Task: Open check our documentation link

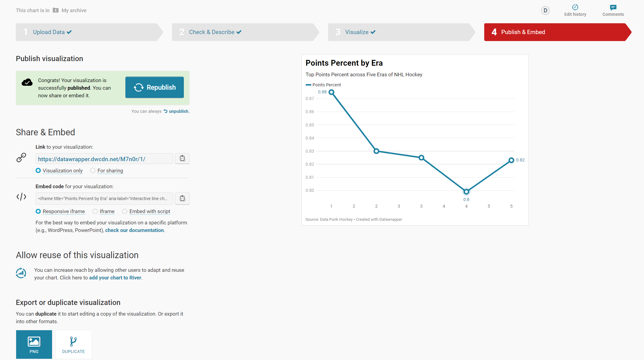Action: point(134,230)
